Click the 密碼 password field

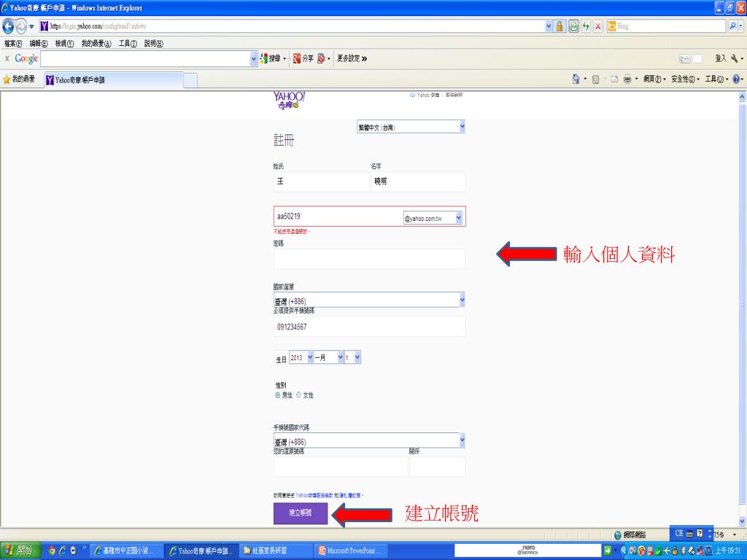pos(369,259)
